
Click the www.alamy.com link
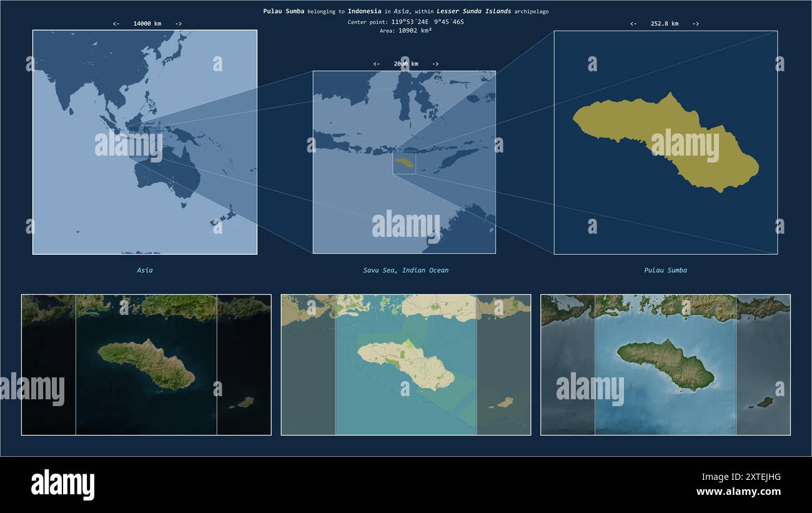(x=738, y=492)
